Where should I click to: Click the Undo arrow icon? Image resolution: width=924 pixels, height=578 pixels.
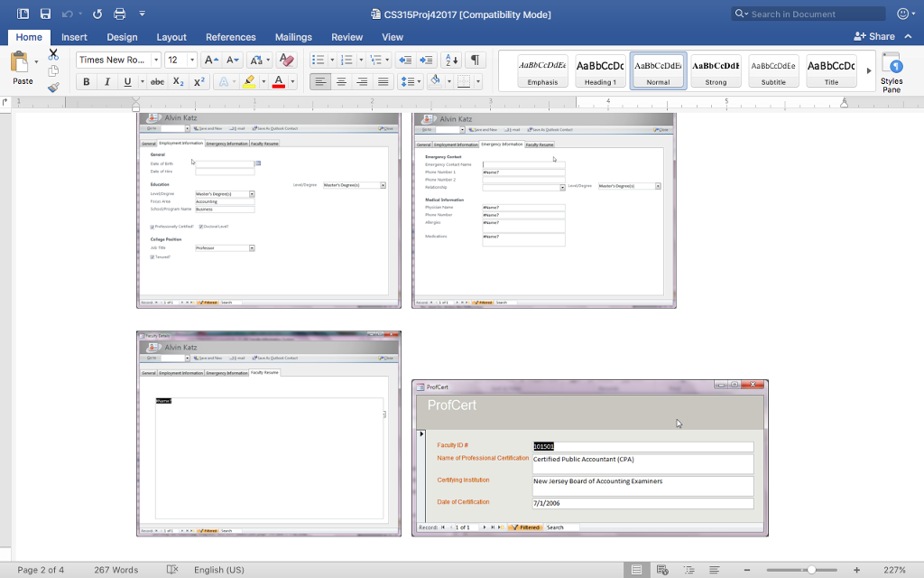67,14
